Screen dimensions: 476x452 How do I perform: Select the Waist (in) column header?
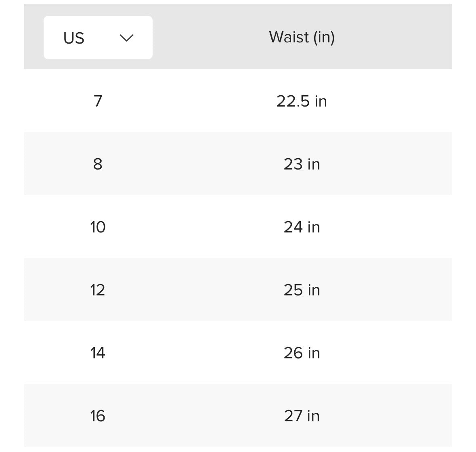click(x=302, y=37)
